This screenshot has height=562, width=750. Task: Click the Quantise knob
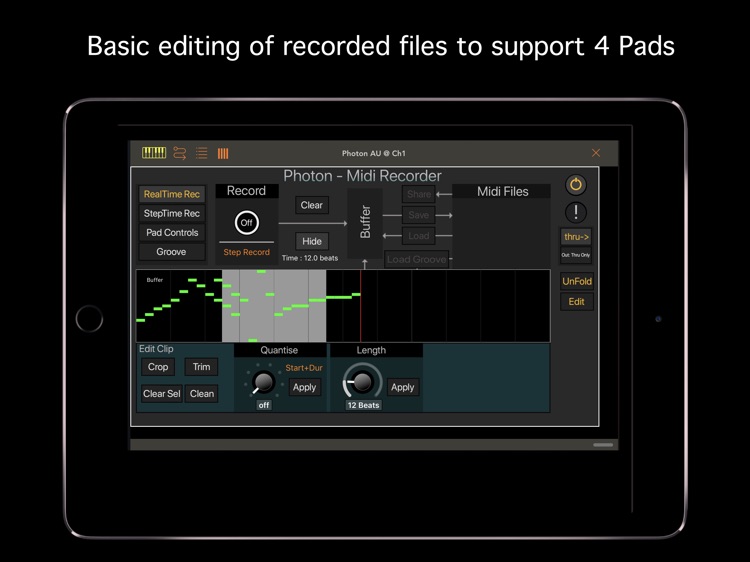pos(263,382)
